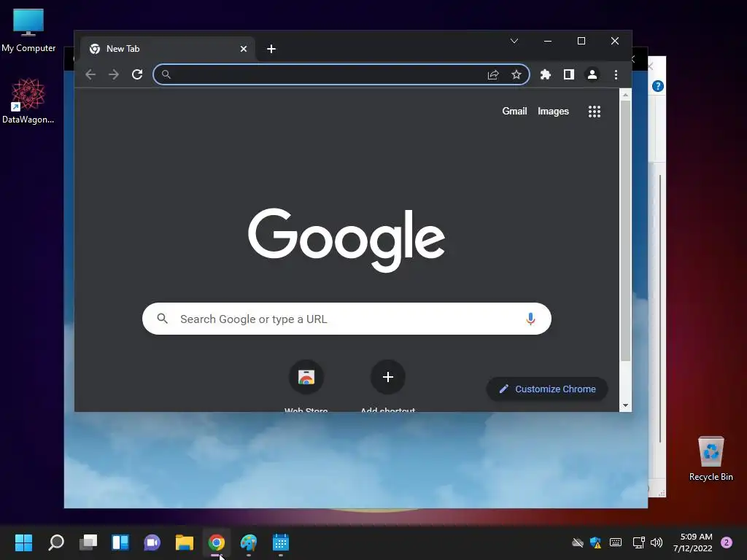This screenshot has height=560, width=747.
Task: Share this page icon in address bar
Action: pos(493,74)
